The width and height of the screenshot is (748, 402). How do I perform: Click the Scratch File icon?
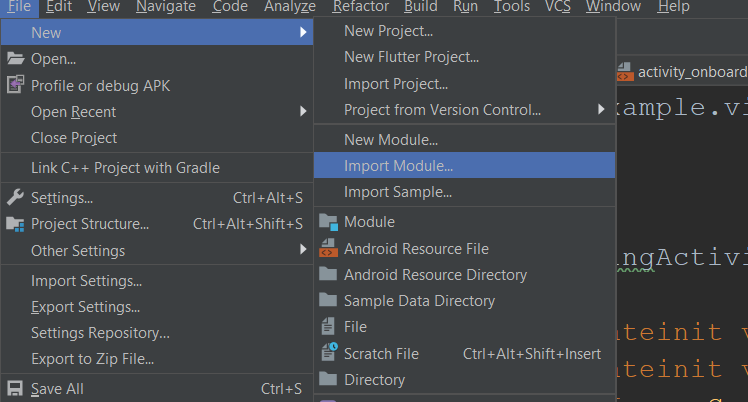click(328, 353)
